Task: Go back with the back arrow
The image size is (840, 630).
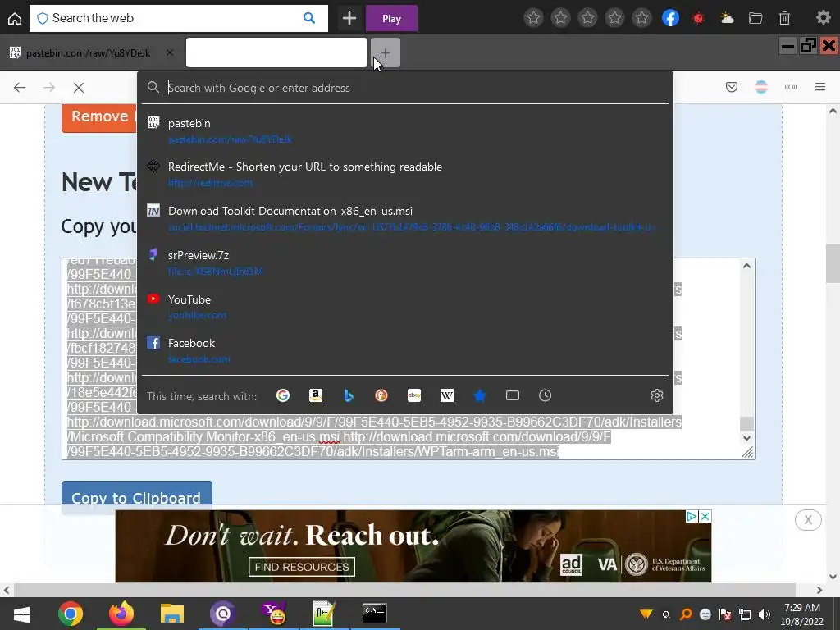Action: (x=20, y=87)
